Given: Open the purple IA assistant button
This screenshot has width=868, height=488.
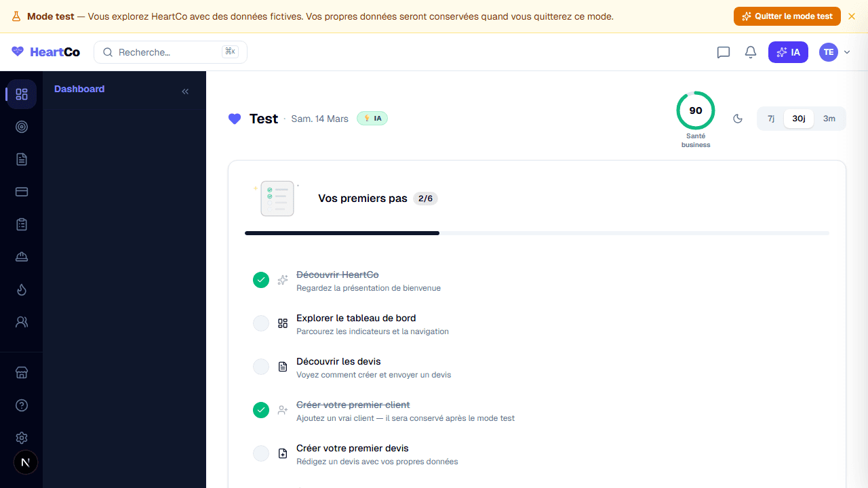Looking at the screenshot, I should 788,52.
